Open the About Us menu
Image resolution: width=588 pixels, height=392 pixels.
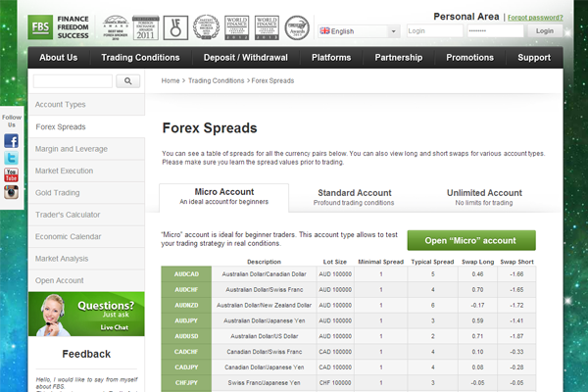pos(59,58)
